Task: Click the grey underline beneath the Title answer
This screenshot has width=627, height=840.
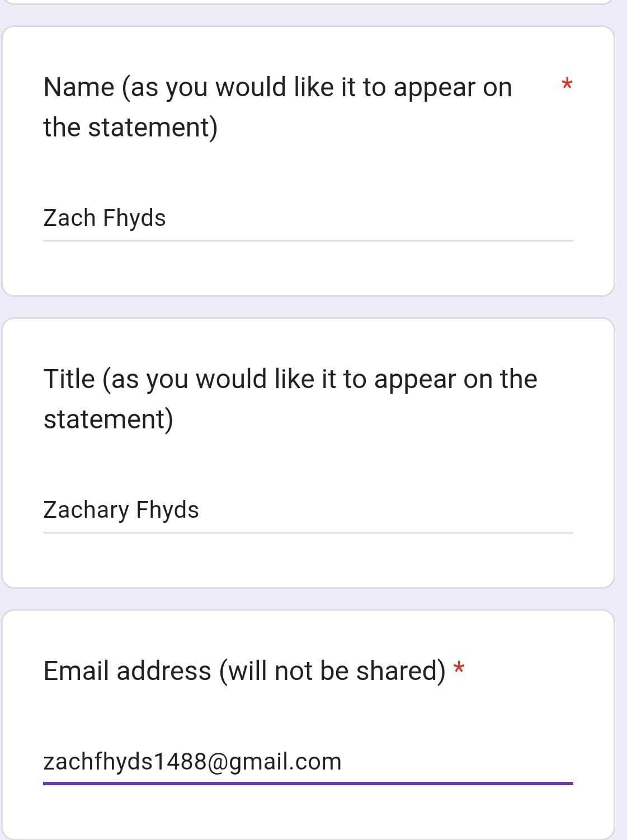Action: click(x=308, y=533)
